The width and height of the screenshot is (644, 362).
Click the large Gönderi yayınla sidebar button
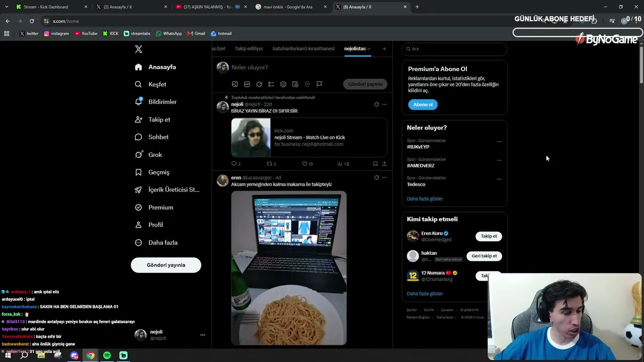coord(166,265)
